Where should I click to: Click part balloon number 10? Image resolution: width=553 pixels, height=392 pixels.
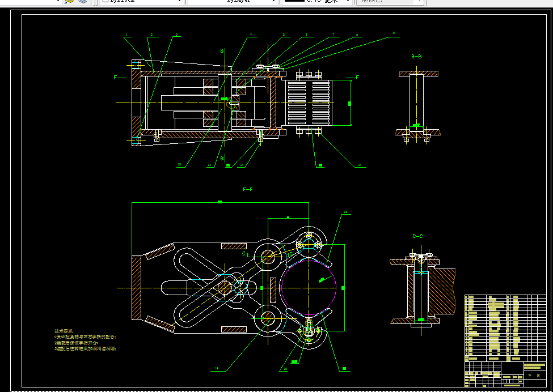[x=359, y=165]
